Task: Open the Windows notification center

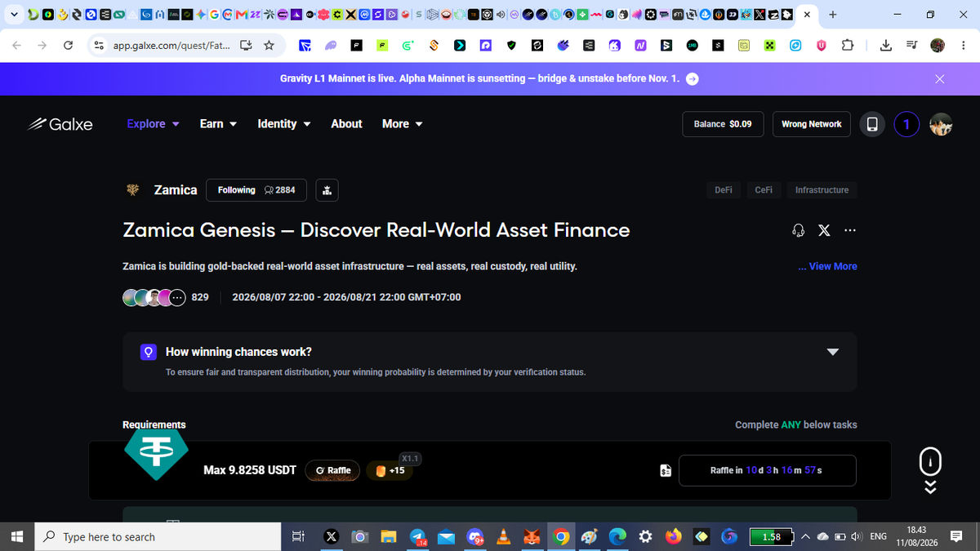Action: pyautogui.click(x=956, y=536)
